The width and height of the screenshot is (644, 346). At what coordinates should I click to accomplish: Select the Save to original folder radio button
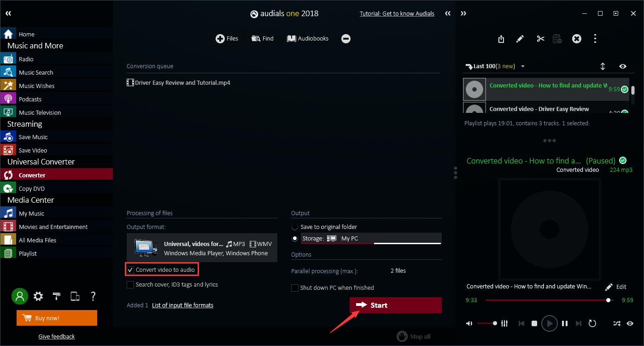[x=294, y=227]
